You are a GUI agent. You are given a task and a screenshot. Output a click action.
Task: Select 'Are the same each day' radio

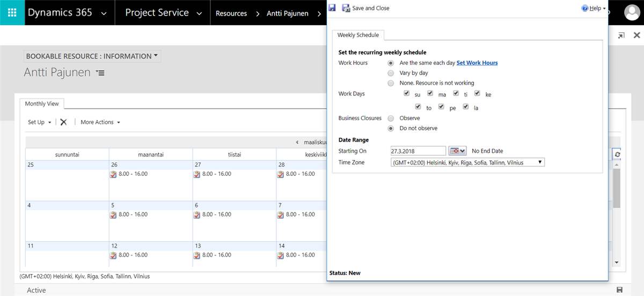click(391, 63)
